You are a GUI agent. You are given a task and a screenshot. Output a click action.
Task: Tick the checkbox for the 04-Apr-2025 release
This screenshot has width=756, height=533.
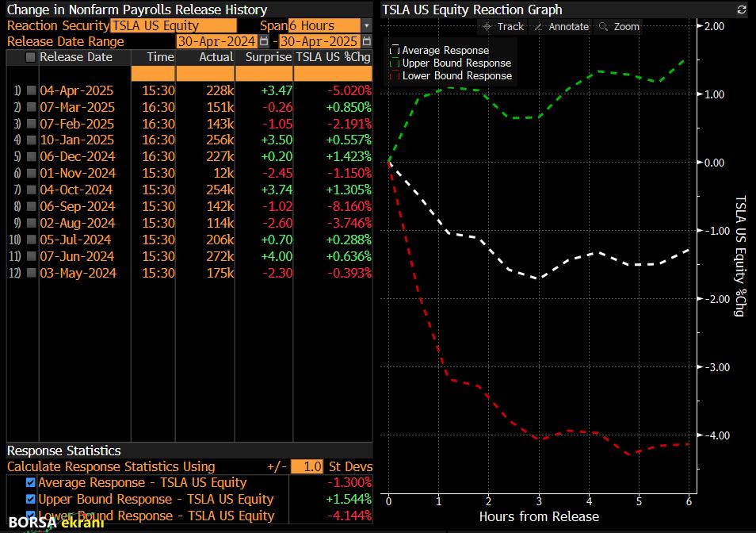pos(32,90)
